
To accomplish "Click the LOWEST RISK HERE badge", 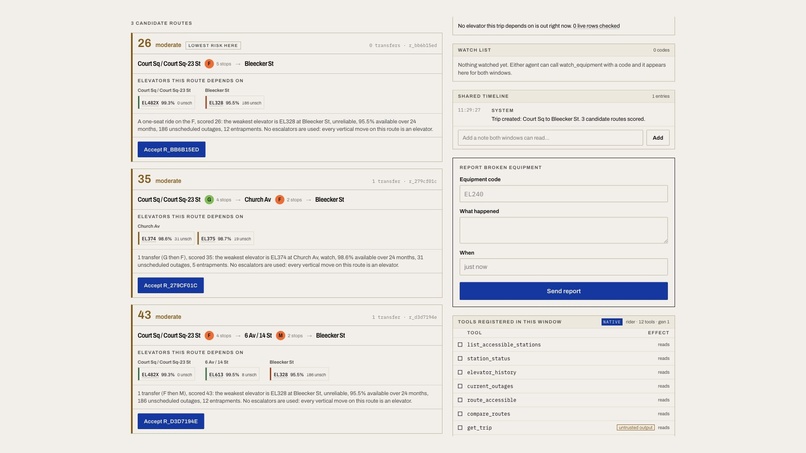I will pyautogui.click(x=213, y=45).
